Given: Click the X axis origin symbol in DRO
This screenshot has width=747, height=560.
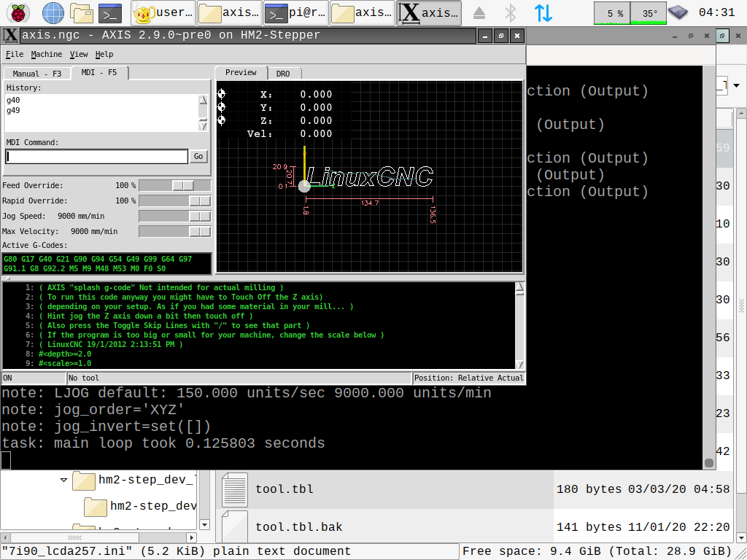Looking at the screenshot, I should (x=221, y=93).
